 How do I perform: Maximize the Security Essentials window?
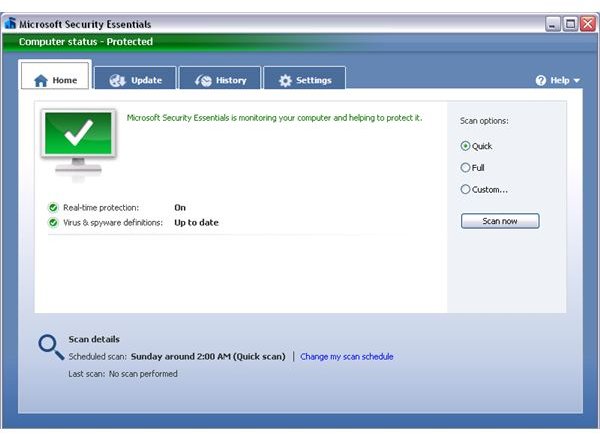click(x=568, y=24)
